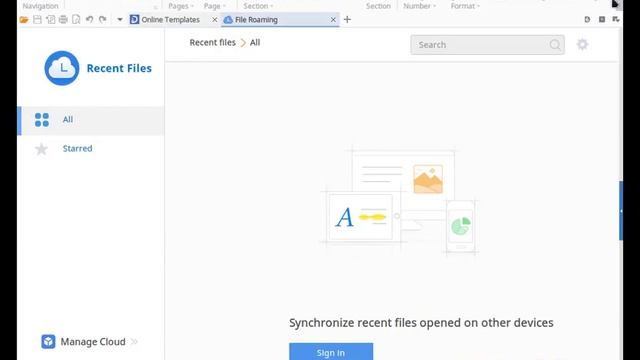Click the Manage Cloud cube icon

point(48,342)
